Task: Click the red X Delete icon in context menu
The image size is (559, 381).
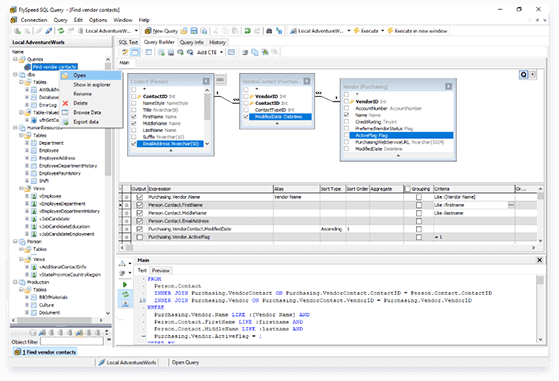Action: tap(65, 103)
